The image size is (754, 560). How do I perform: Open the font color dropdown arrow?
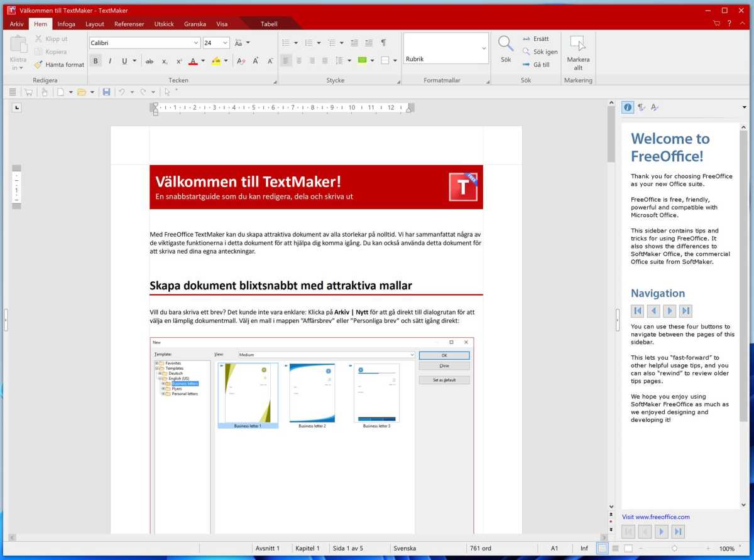(x=202, y=61)
